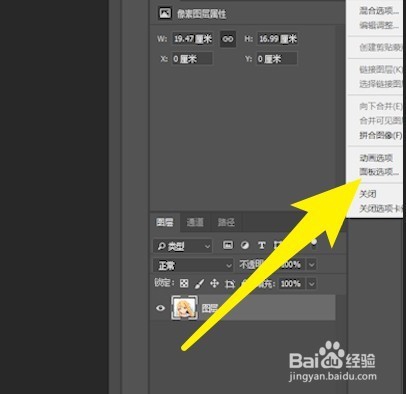Screen dimensions: 406x394
Task: Open the 正常 blend mode dropdown
Action: click(193, 265)
